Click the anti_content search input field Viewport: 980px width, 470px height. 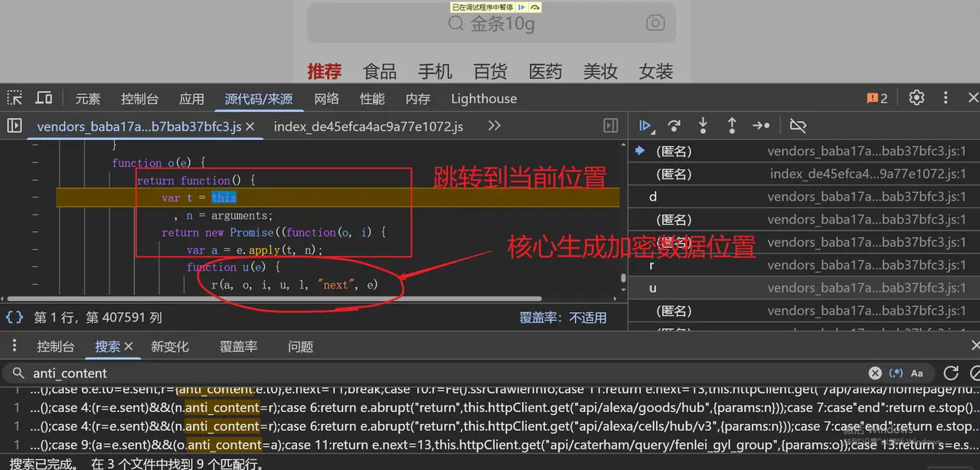click(x=444, y=374)
